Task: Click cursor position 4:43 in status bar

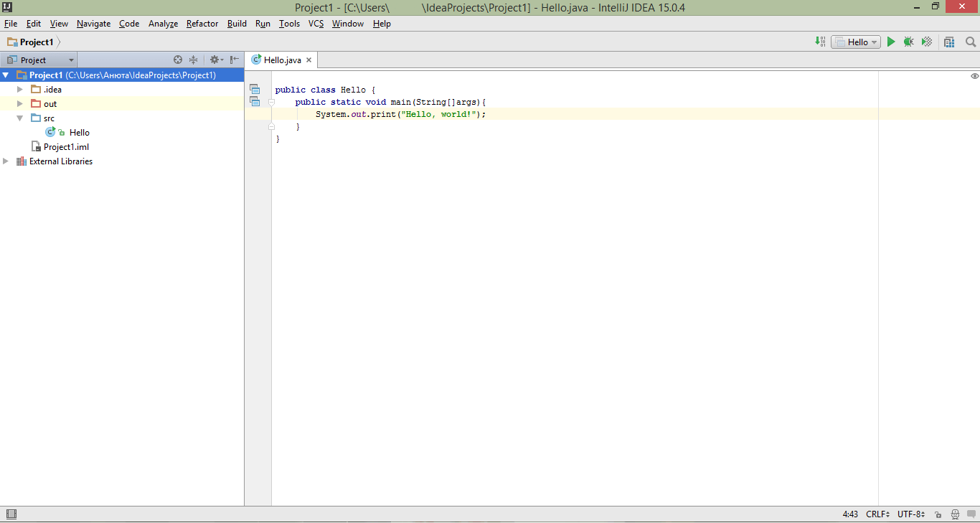Action: (850, 514)
